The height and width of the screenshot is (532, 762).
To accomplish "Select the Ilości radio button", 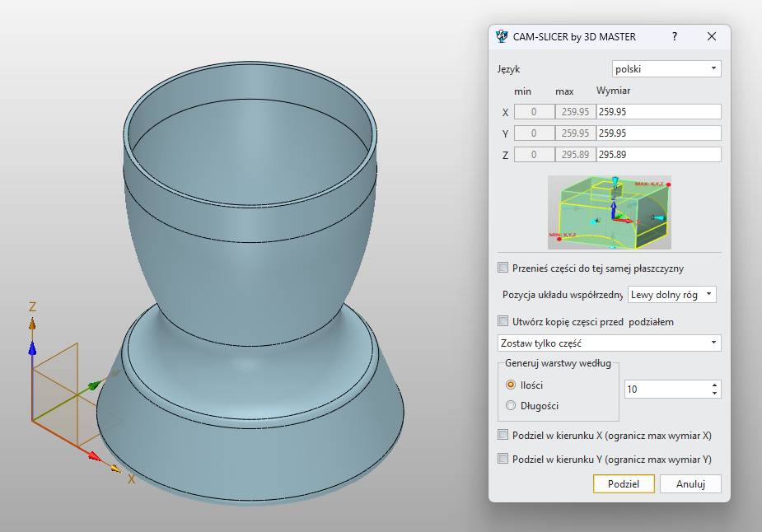I will [x=511, y=385].
